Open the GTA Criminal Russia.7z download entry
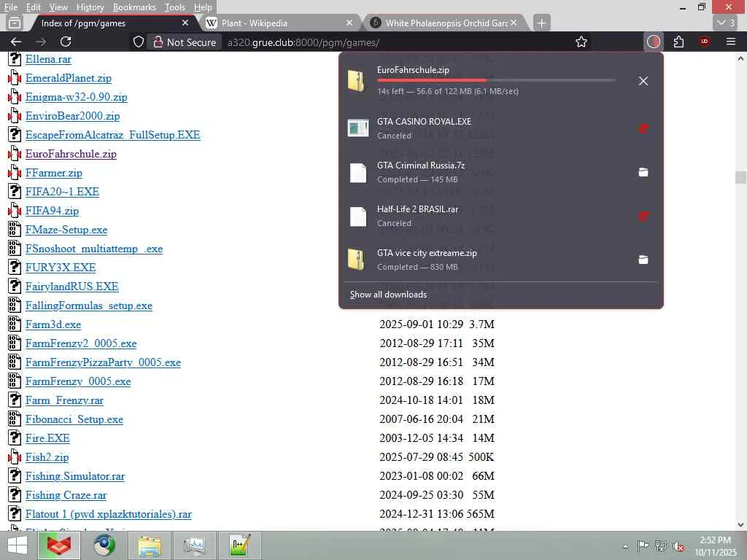747x560 pixels. (x=486, y=172)
